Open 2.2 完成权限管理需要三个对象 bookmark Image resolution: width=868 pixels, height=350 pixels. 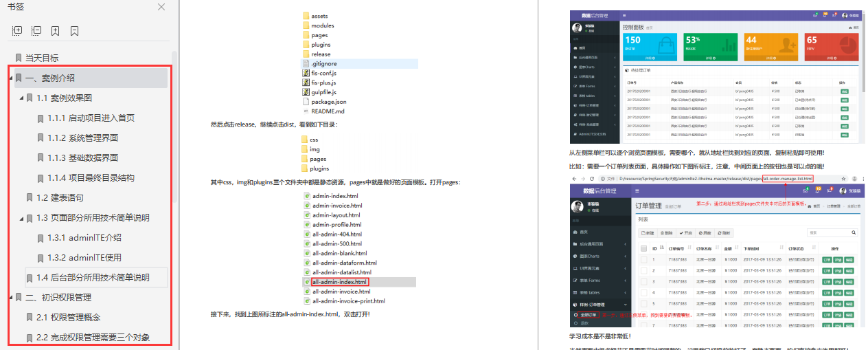pyautogui.click(x=93, y=338)
